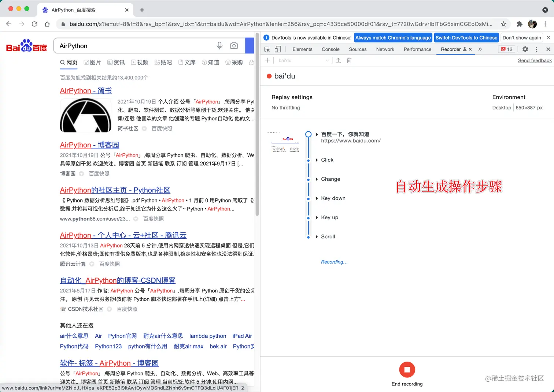The image size is (554, 392).
Task: Open the AirPython - 博客园 result
Action: pos(89,145)
